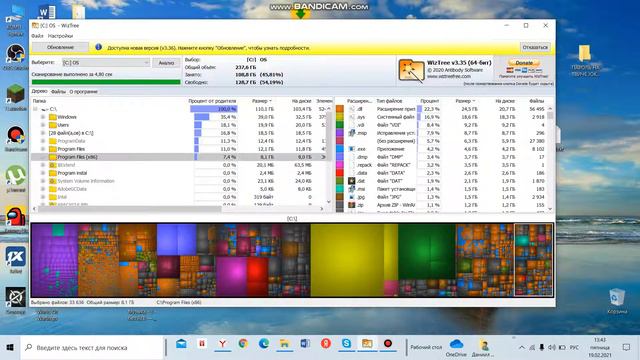Switch to the Файлы tab
640x360 pixels.
(58, 91)
